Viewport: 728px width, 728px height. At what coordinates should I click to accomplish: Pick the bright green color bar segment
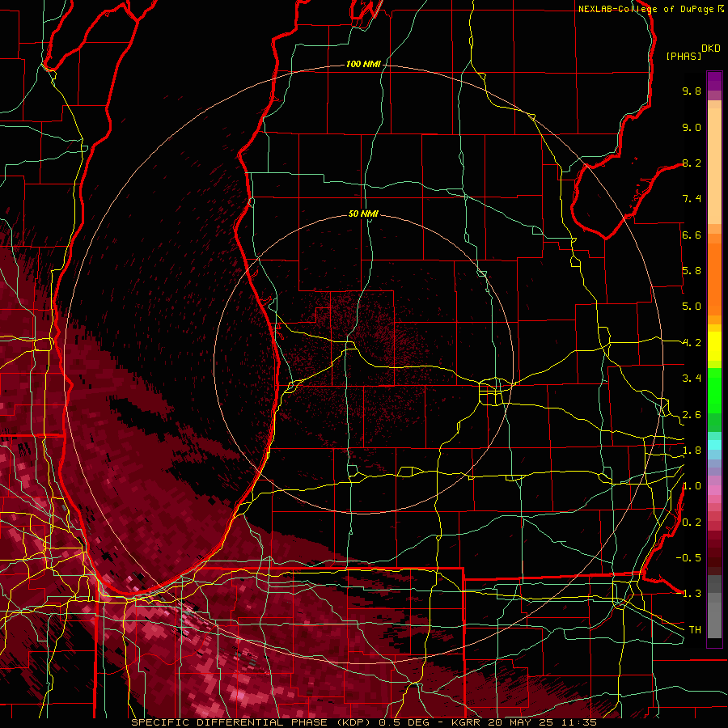[714, 390]
